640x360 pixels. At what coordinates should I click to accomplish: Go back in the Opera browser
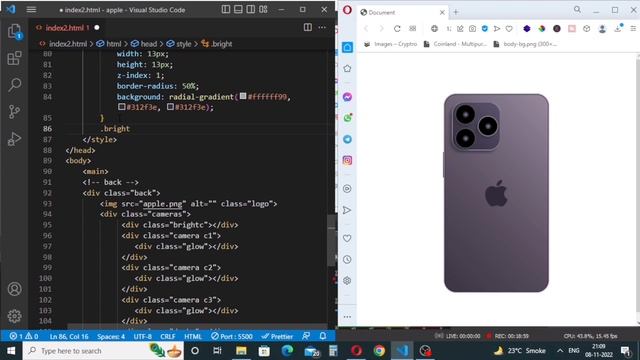pos(366,29)
